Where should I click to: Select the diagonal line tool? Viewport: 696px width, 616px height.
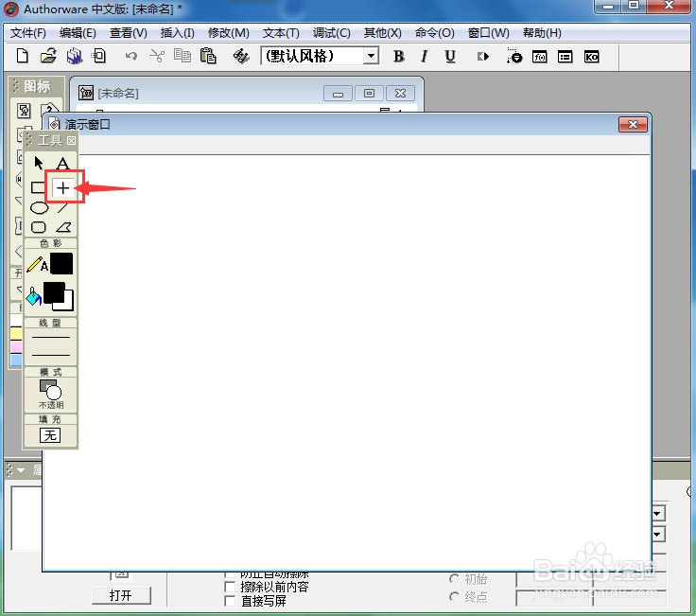63,208
